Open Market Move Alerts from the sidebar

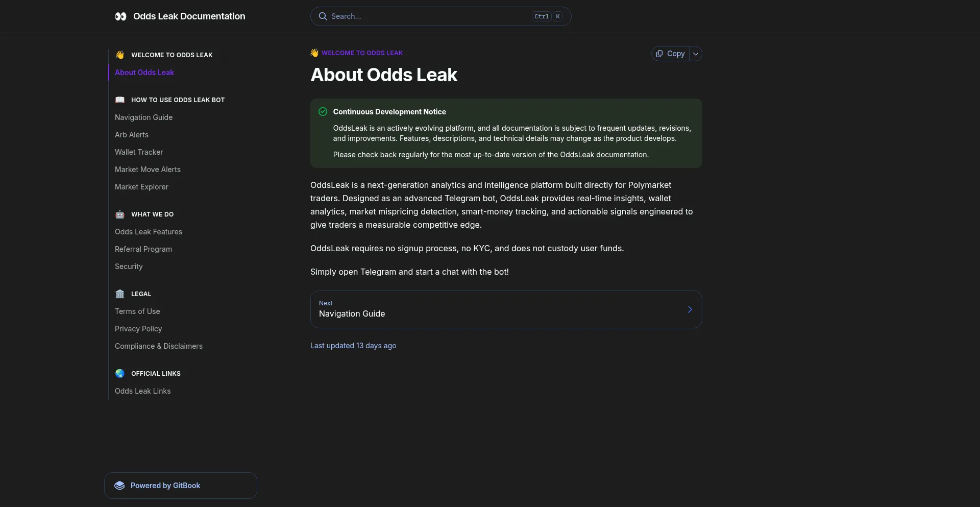148,169
